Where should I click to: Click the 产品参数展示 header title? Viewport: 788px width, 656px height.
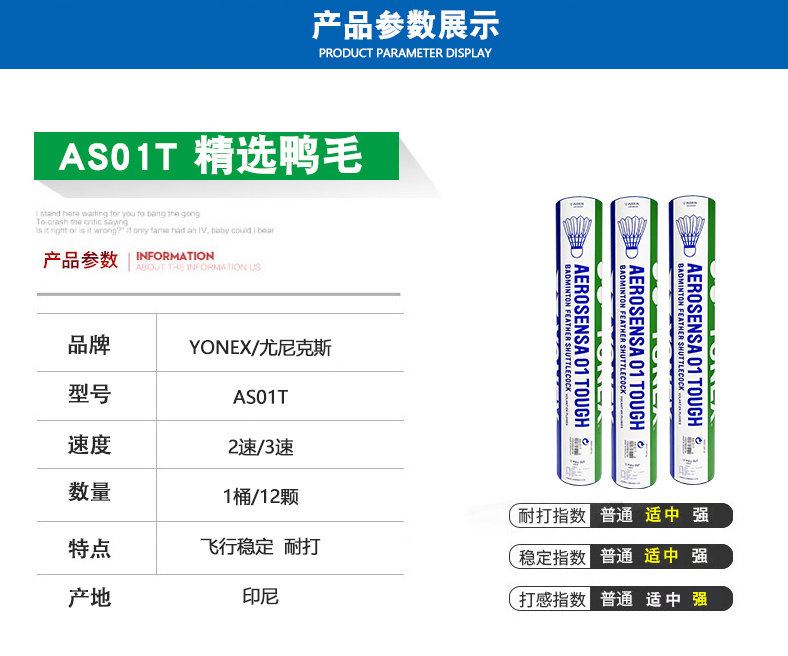click(x=406, y=25)
